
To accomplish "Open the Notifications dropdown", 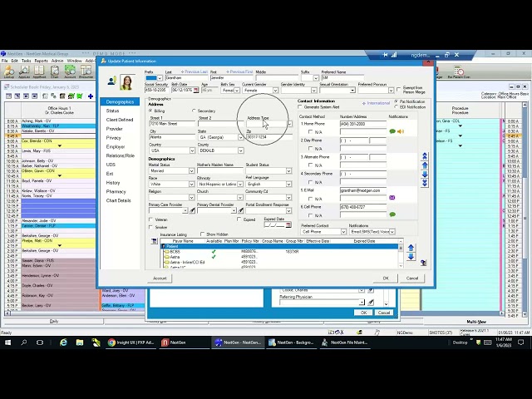I will pyautogui.click(x=392, y=232).
